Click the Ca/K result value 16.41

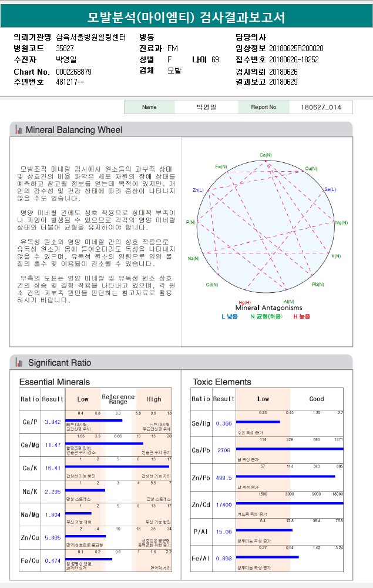pyautogui.click(x=53, y=468)
